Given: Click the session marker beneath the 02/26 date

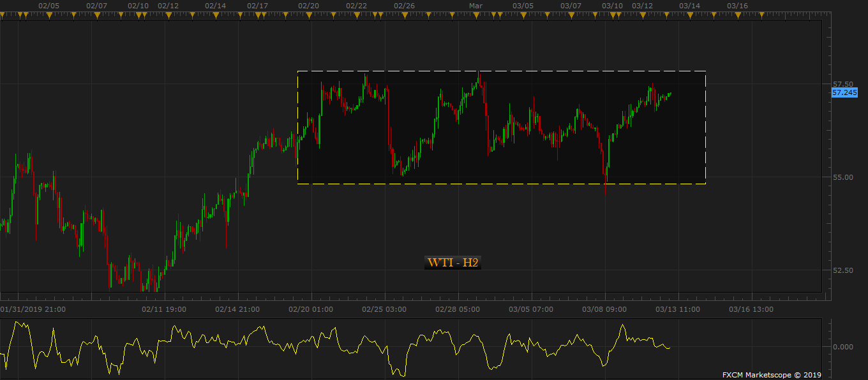Looking at the screenshot, I should pyautogui.click(x=405, y=16).
